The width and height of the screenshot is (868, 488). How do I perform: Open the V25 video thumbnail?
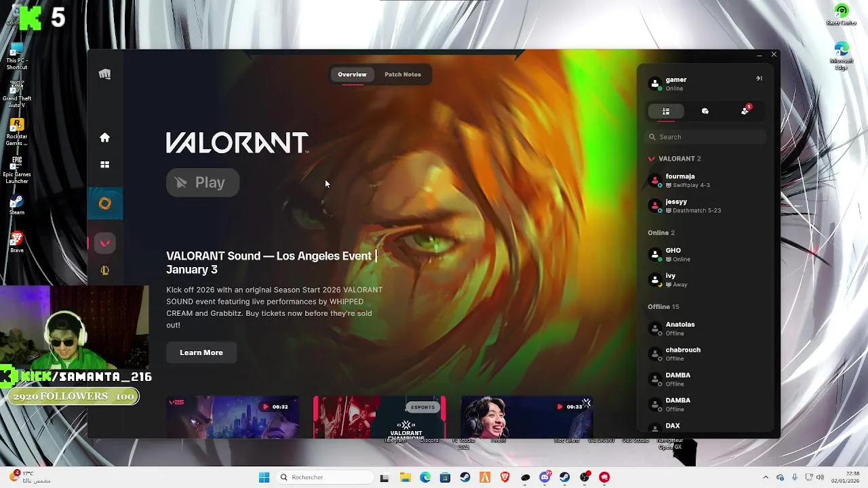233,418
